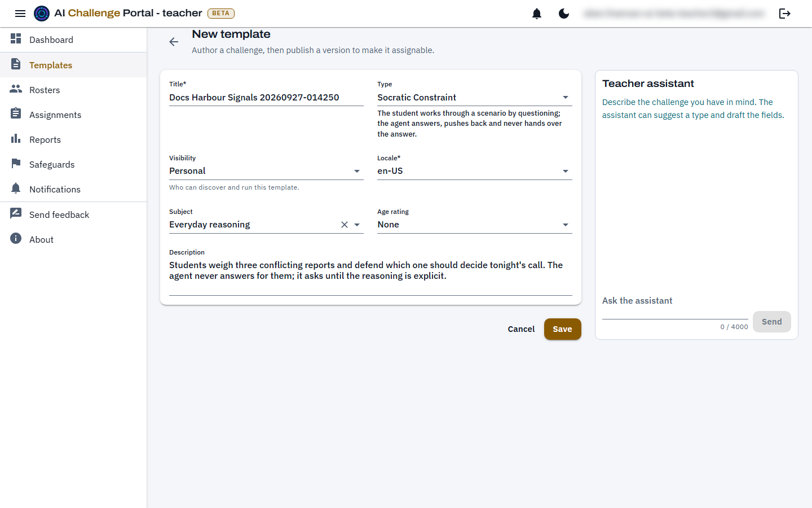
Task: Toggle dark mode moon icon
Action: [564, 14]
